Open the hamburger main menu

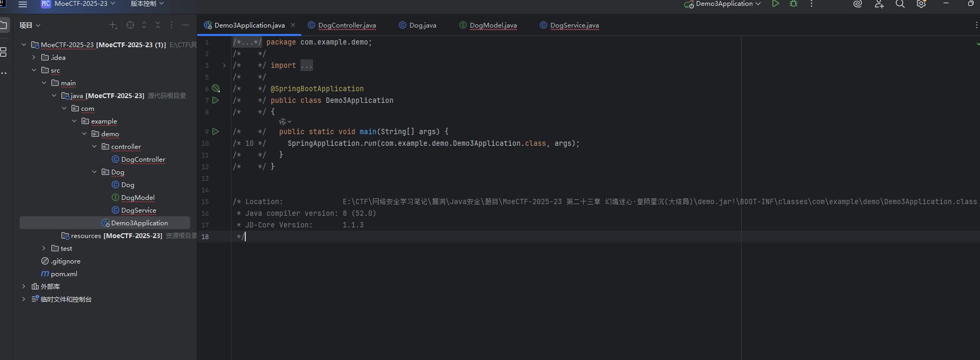pyautogui.click(x=23, y=4)
